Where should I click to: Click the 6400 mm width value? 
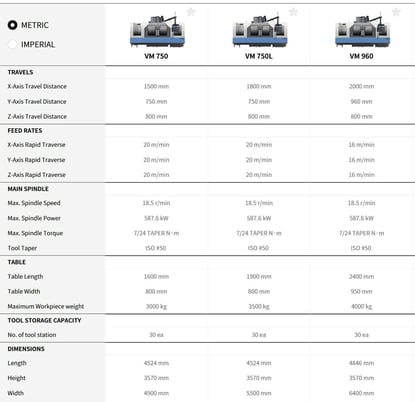point(362,393)
